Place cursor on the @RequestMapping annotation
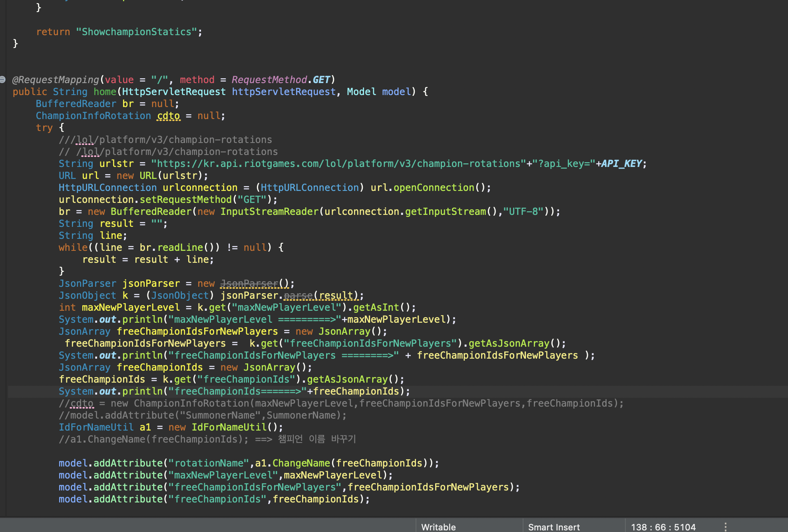Image resolution: width=788 pixels, height=532 pixels. pos(56,80)
